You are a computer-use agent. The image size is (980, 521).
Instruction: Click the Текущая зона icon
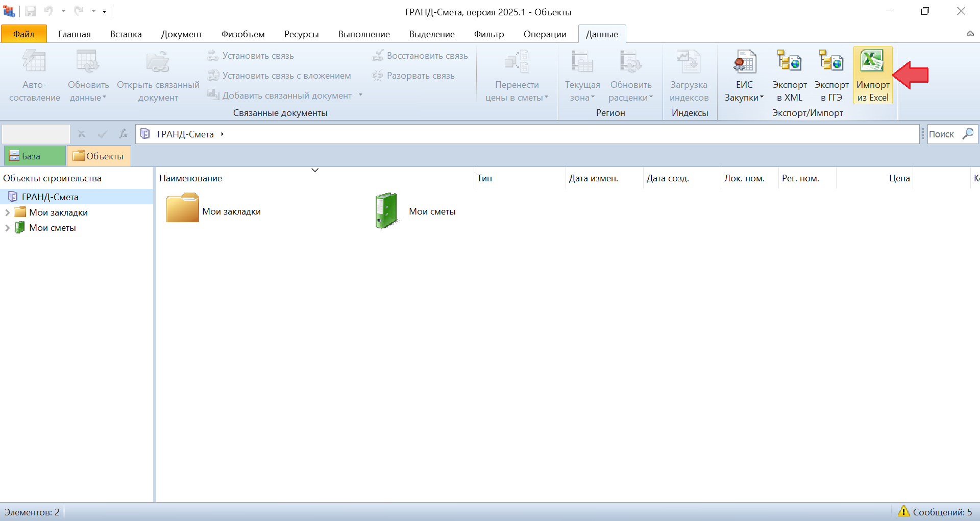(582, 62)
